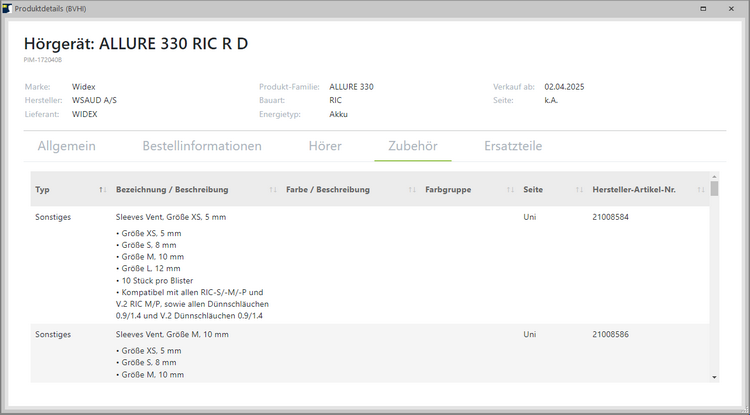Sort table by Typ column icon
Screen dimensions: 750x415
pyautogui.click(x=102, y=190)
